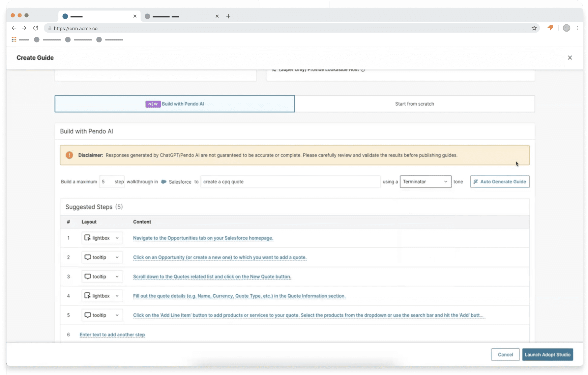
Task: Open the browser profile avatar
Action: coord(566,28)
